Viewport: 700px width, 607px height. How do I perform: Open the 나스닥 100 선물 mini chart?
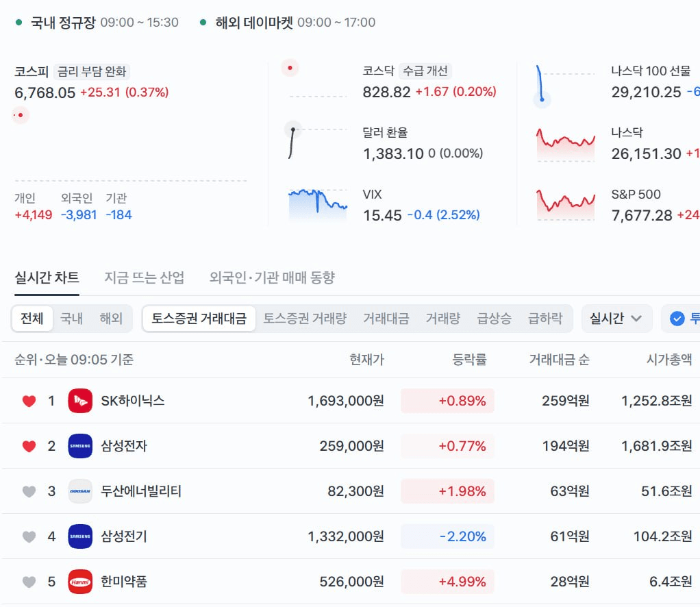565,86
